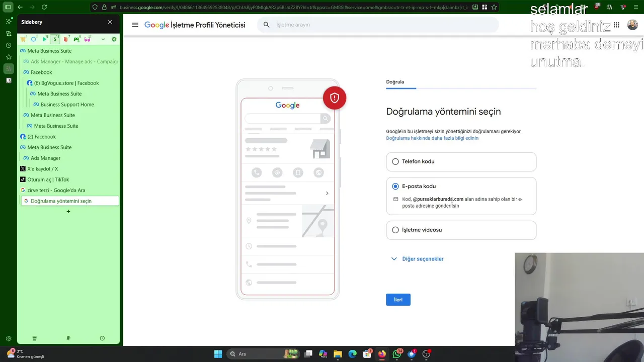This screenshot has width=644, height=362.
Task: Click the İleri button
Action: click(398, 300)
